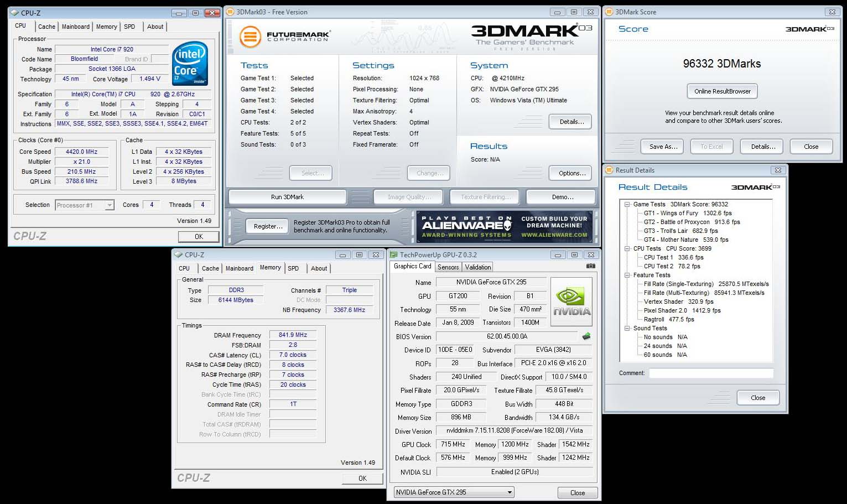
Task: Select GT2 - Battle of Proxycon result row
Action: [692, 222]
